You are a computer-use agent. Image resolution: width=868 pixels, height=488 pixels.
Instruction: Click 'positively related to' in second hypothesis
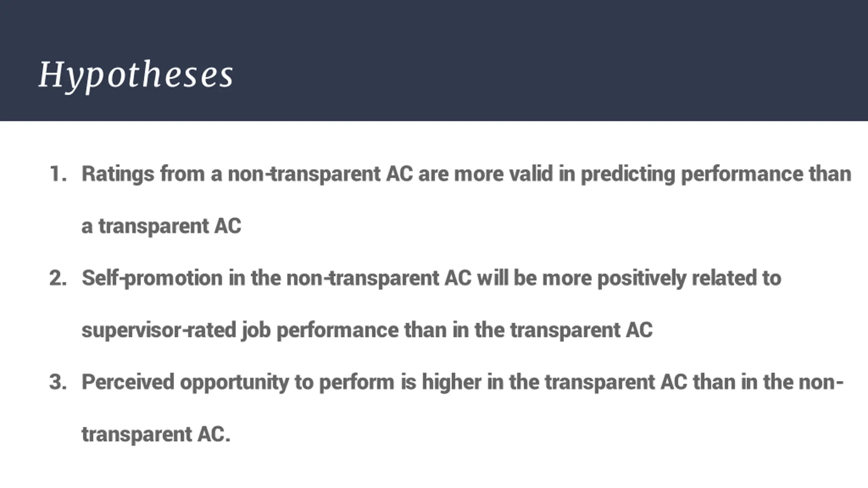point(689,279)
